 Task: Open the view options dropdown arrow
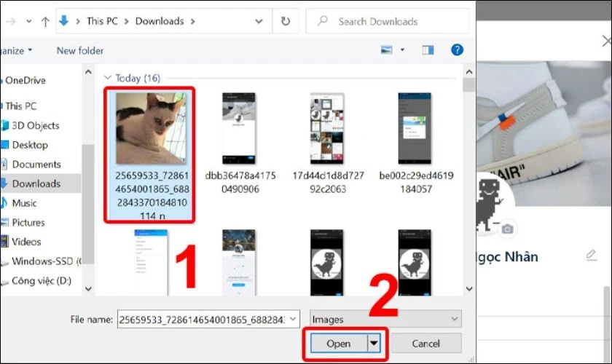point(403,50)
